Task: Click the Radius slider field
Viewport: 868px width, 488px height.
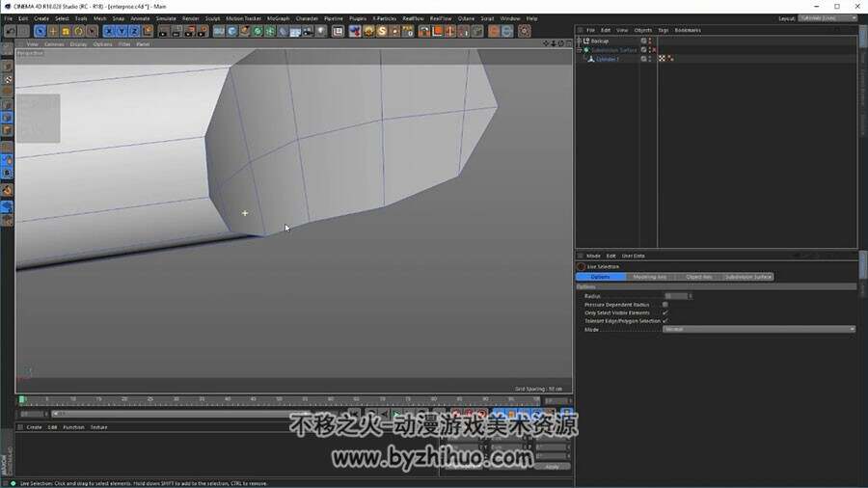Action: click(676, 296)
